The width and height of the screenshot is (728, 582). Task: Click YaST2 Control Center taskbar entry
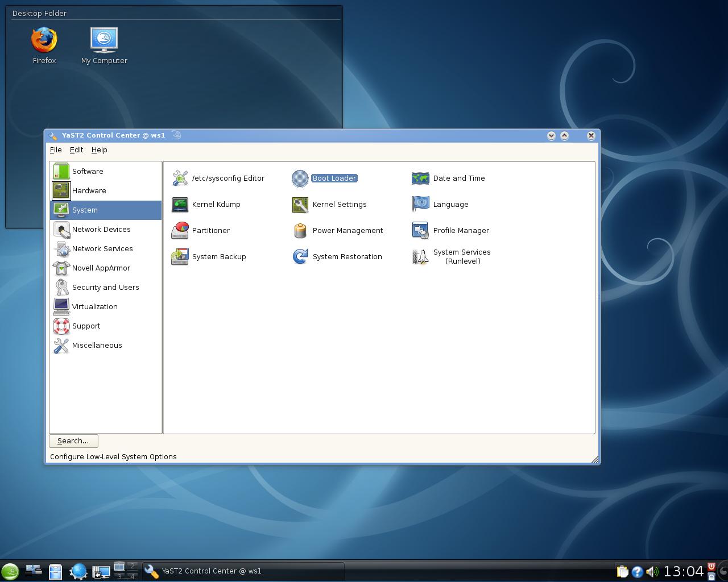tap(243, 571)
